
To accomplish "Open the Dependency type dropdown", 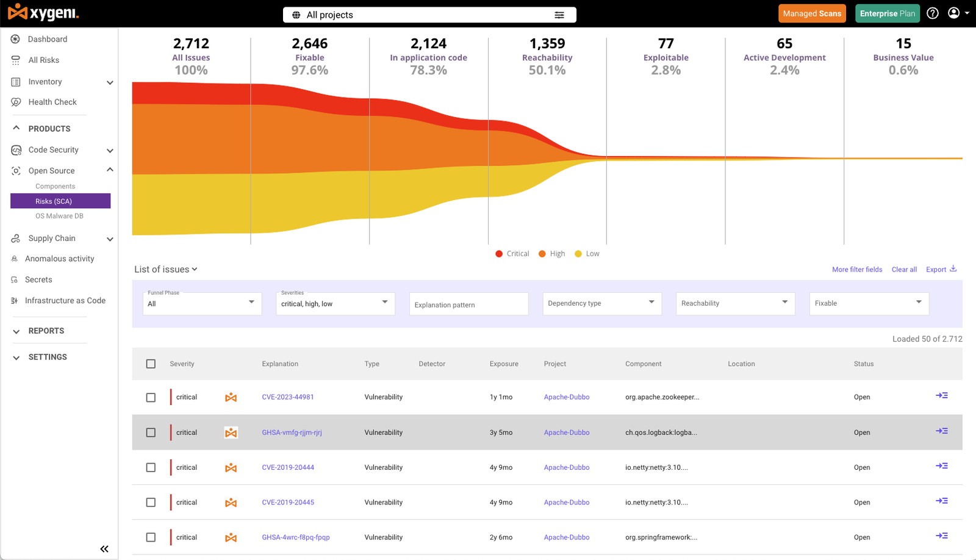I will point(602,303).
